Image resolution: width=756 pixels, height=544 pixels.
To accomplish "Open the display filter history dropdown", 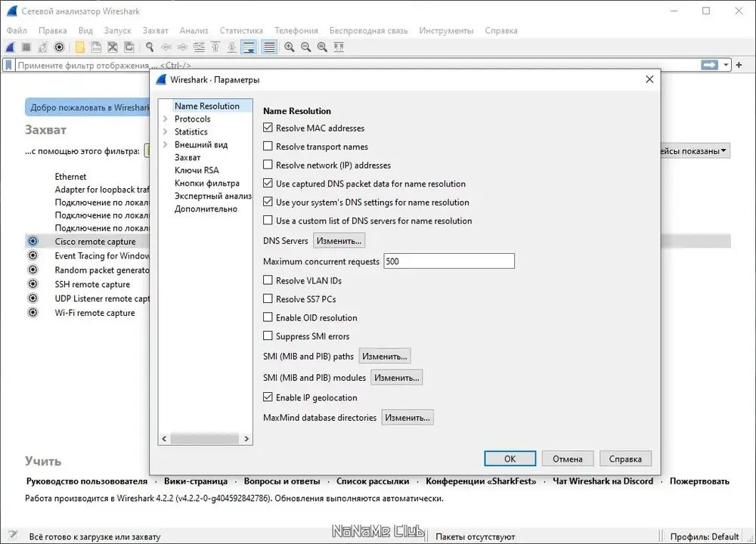I will (x=726, y=64).
